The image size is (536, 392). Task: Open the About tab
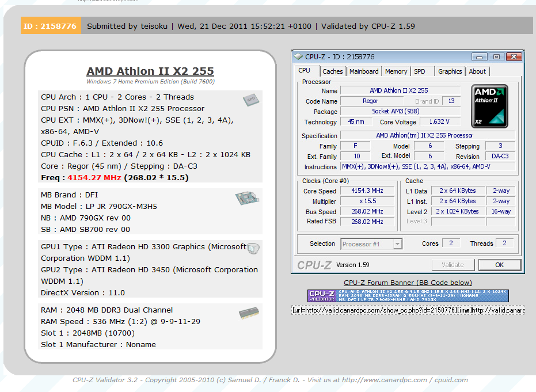click(477, 71)
